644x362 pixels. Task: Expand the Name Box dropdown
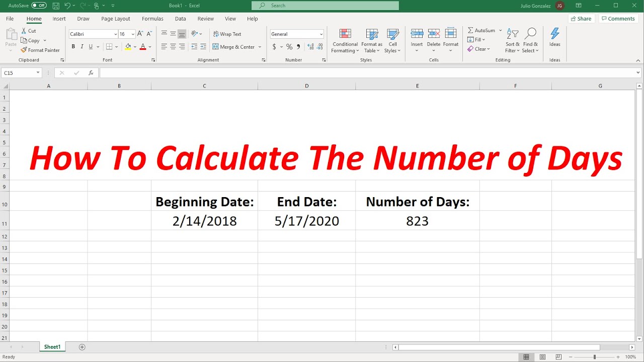(38, 73)
